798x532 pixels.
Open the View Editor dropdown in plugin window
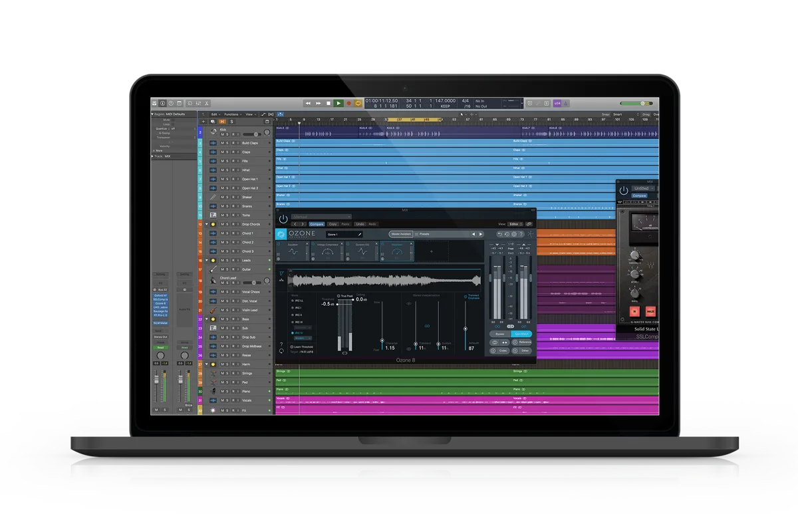[x=516, y=224]
